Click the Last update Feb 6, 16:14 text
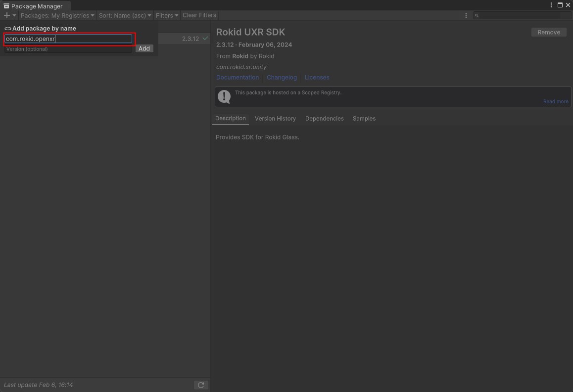Screen dimensions: 573x392 (39, 385)
